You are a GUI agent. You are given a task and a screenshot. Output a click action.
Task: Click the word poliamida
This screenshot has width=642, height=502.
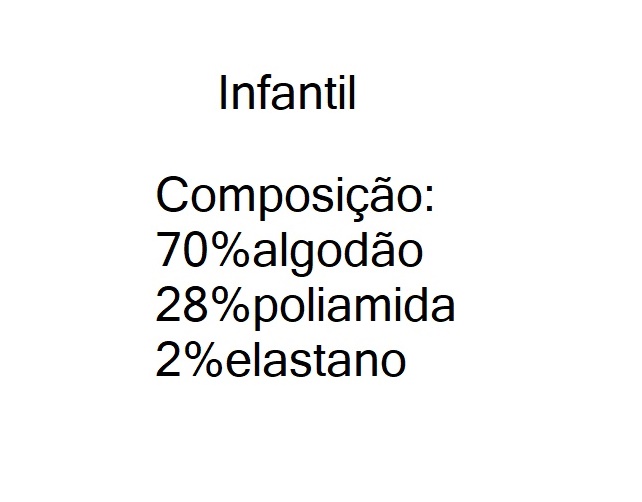point(355,307)
